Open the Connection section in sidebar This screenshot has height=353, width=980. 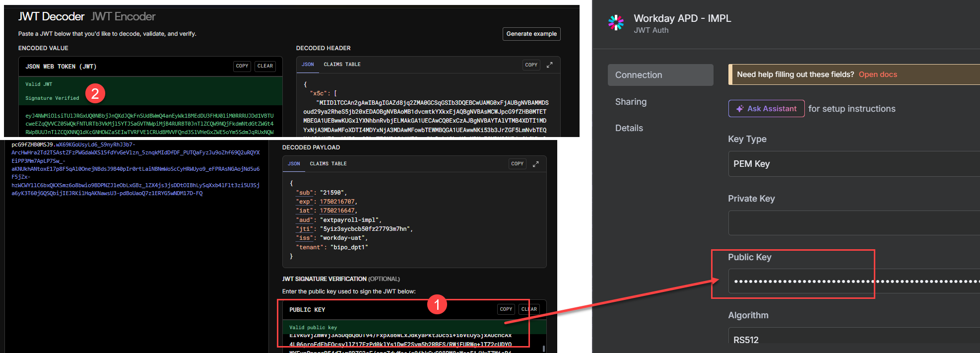tap(660, 75)
